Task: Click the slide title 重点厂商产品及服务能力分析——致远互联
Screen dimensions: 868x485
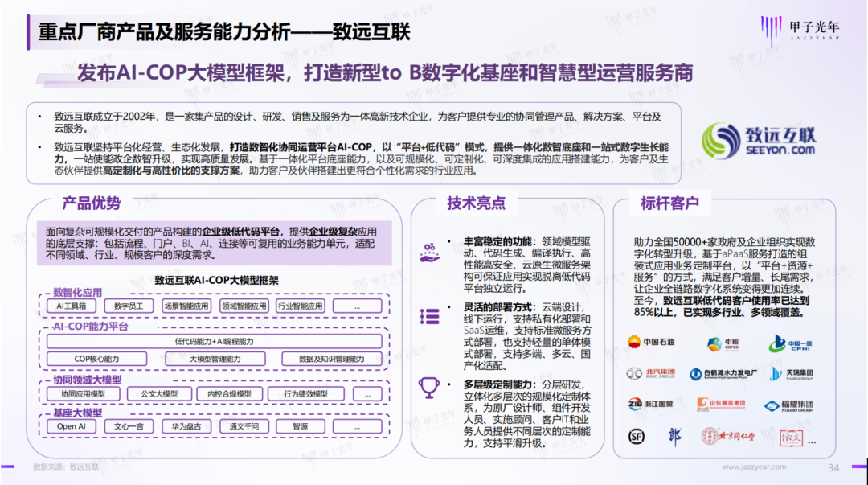Action: (x=224, y=32)
